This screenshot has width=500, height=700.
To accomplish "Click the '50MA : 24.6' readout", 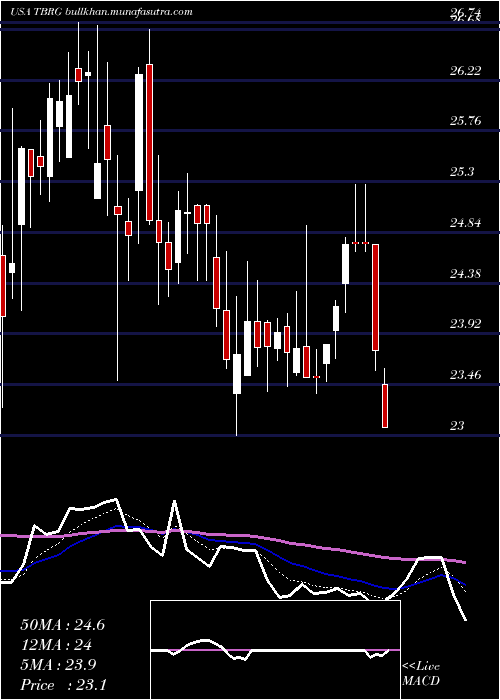I will 63,625.
